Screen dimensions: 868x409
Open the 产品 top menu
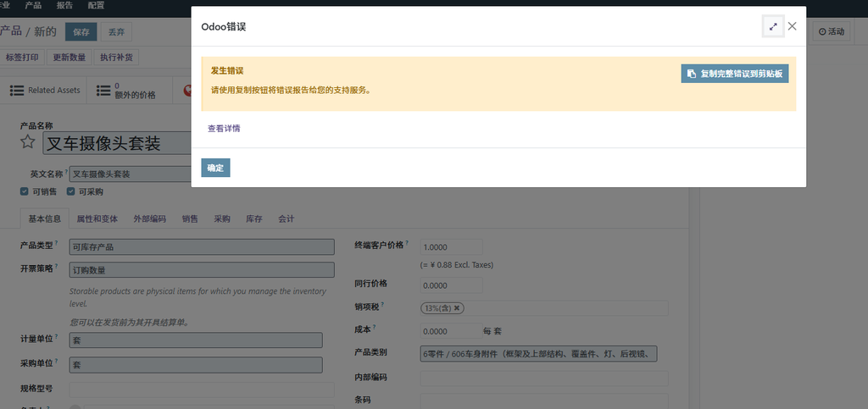click(x=33, y=6)
